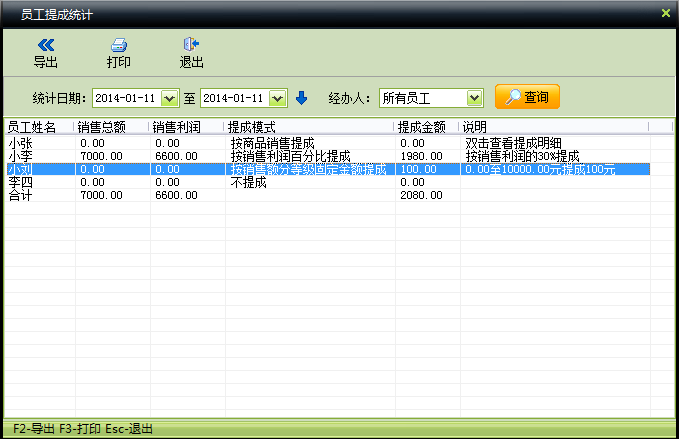Click the blue down arrow icon
The height and width of the screenshot is (439, 679).
(301, 98)
